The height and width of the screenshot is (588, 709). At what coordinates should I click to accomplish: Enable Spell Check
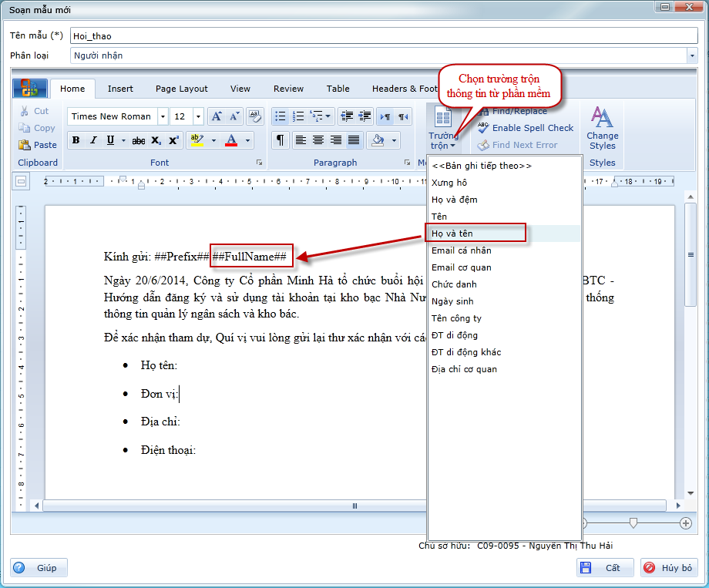point(525,128)
